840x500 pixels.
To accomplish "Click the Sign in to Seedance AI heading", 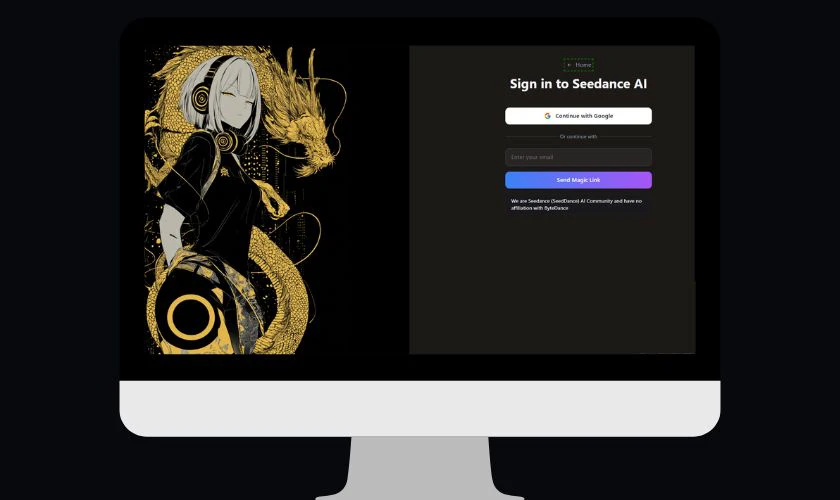I will [578, 84].
